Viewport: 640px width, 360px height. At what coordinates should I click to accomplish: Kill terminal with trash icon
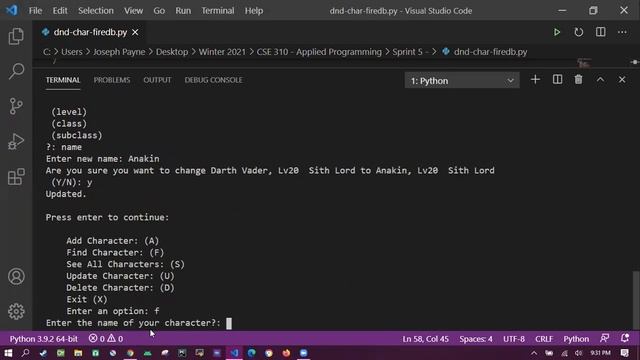tap(578, 80)
